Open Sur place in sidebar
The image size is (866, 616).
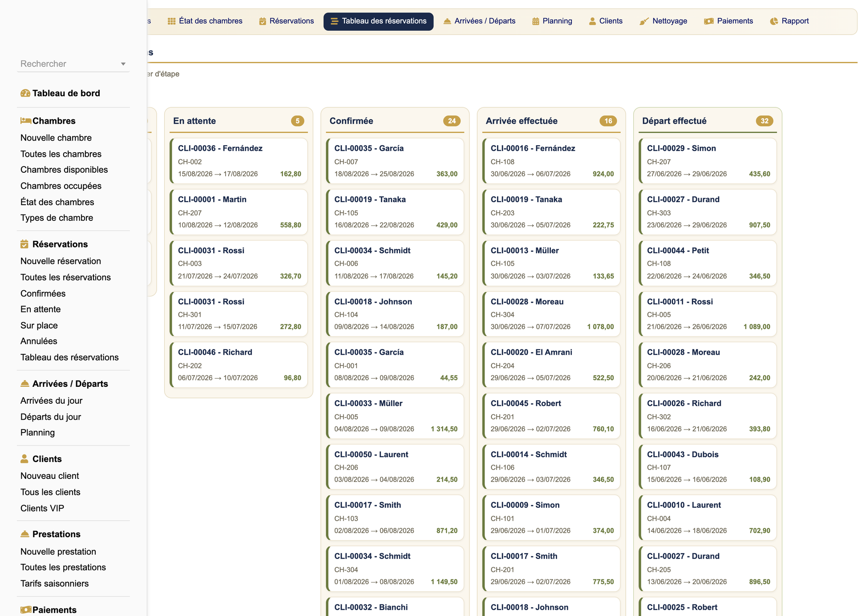click(39, 325)
